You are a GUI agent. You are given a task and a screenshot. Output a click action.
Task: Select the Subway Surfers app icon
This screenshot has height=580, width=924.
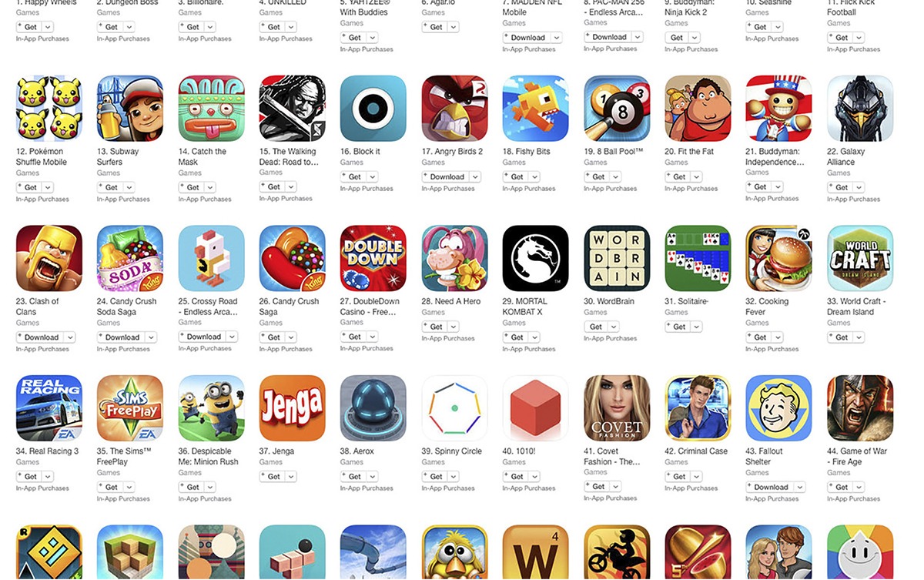pyautogui.click(x=130, y=109)
